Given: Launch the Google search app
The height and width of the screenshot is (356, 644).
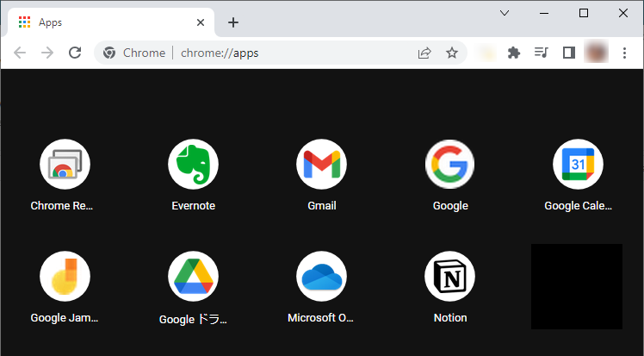Looking at the screenshot, I should 450,164.
